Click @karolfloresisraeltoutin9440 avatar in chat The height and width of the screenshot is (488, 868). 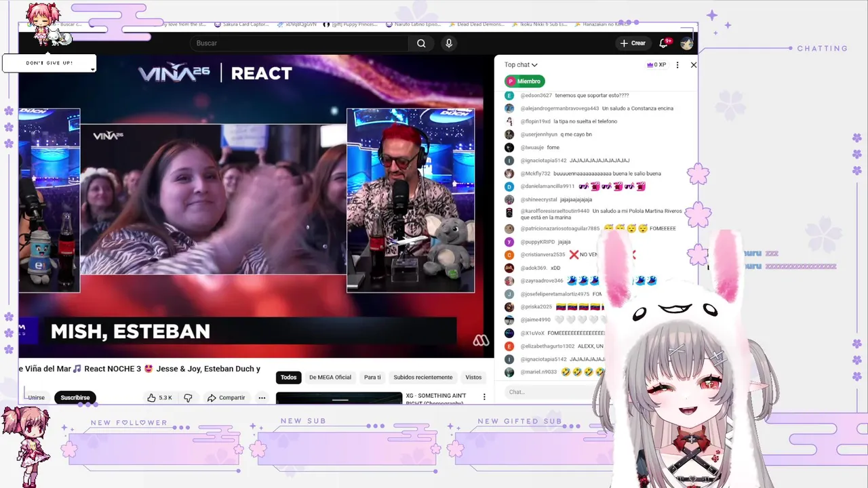509,212
